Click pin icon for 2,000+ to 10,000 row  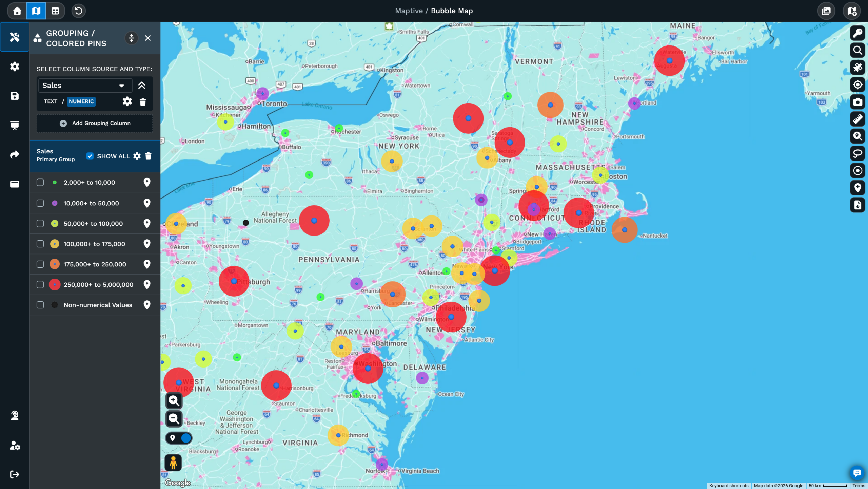point(147,183)
